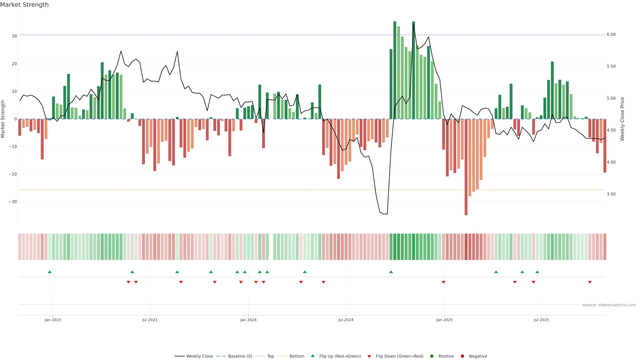Viewport: 644px width, 362px height.
Task: Click the Negative red circle legend icon
Action: [462, 356]
